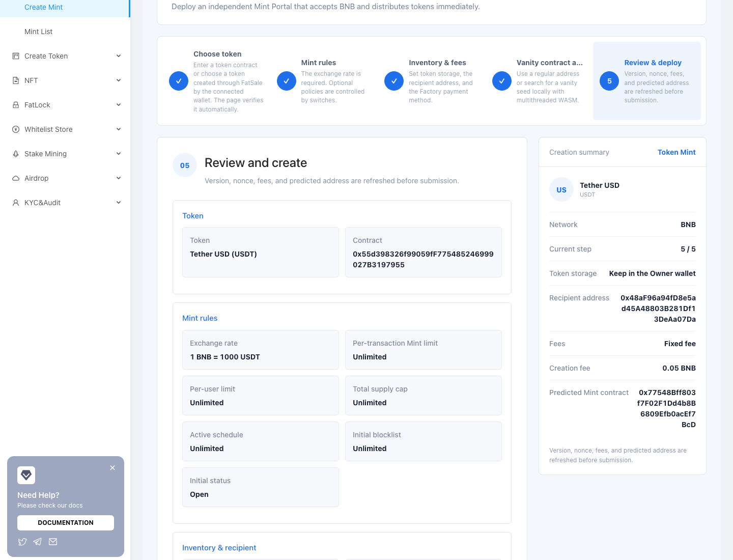Click the email envelope icon in help card
733x560 pixels.
coord(53,542)
